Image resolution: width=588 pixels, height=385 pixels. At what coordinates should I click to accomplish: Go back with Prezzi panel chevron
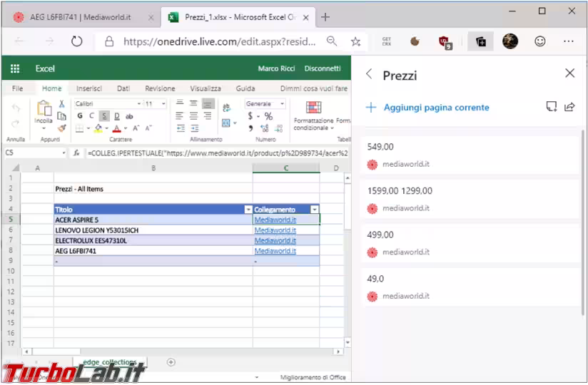[370, 73]
